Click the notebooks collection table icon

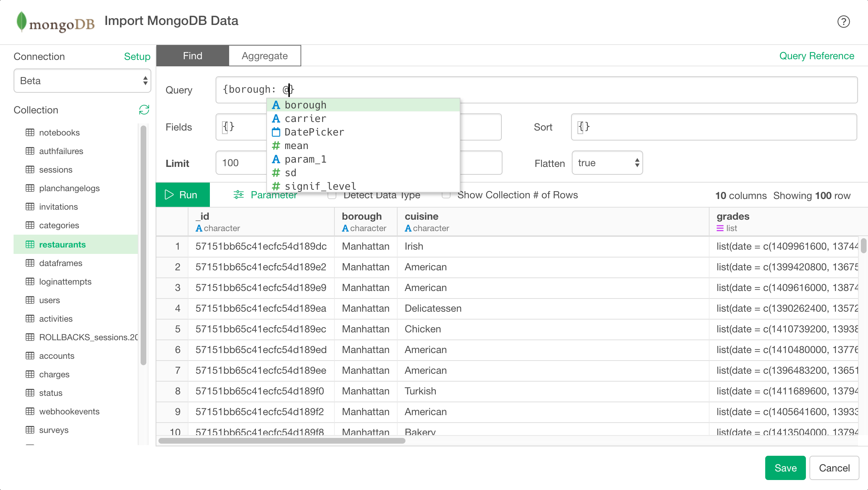click(x=30, y=132)
